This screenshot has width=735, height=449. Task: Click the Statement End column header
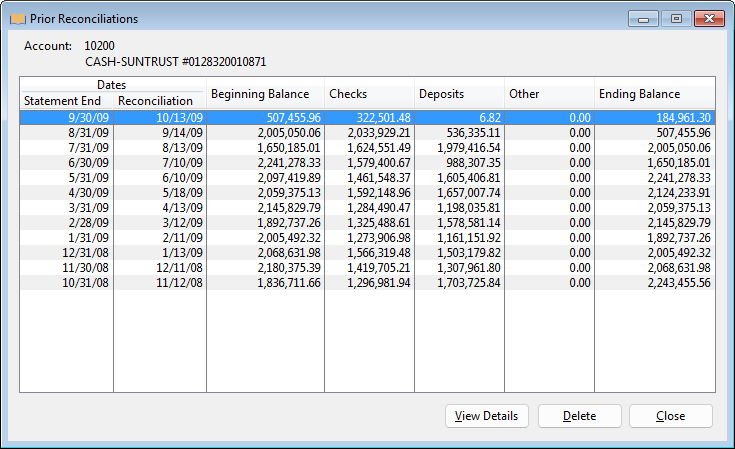(66, 101)
